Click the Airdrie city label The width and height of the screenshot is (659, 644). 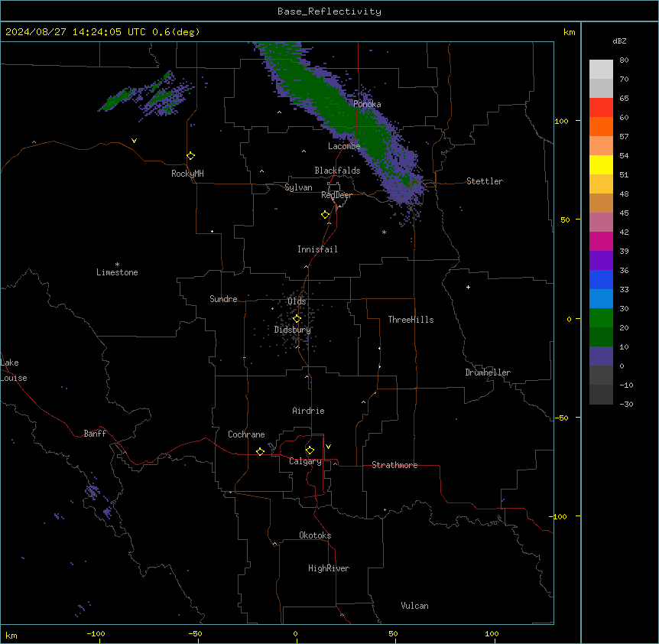308,411
